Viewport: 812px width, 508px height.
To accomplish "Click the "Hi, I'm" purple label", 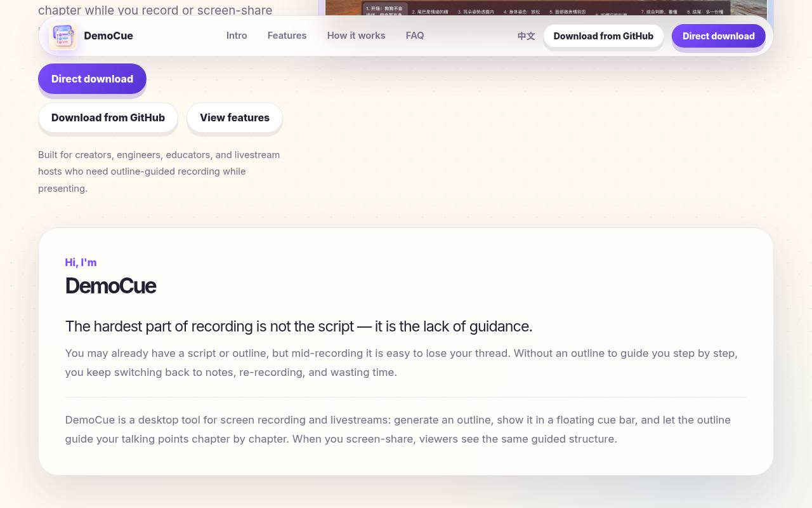I will [81, 262].
